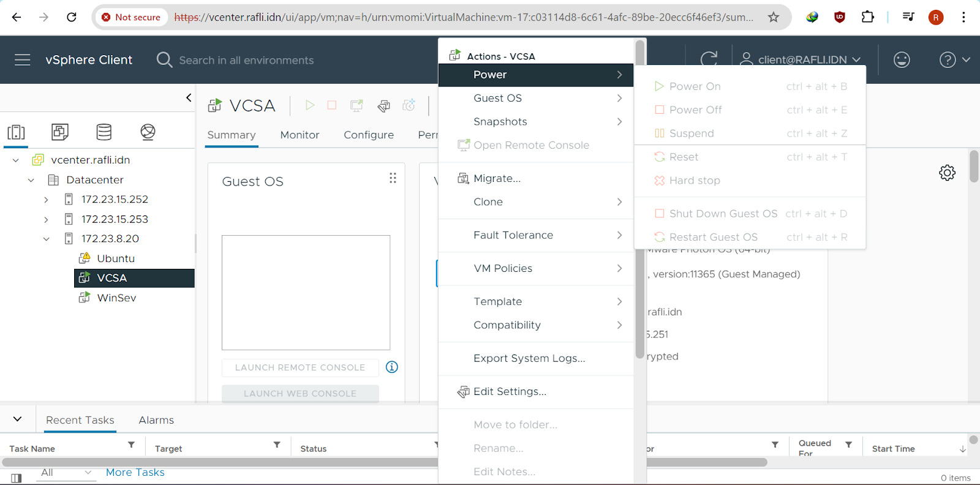Open the Snapshots submenu
This screenshot has height=485, width=980.
[x=536, y=122]
